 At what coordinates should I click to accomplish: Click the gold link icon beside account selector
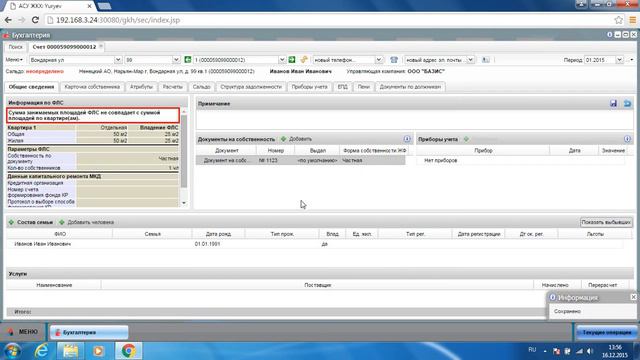(304, 60)
